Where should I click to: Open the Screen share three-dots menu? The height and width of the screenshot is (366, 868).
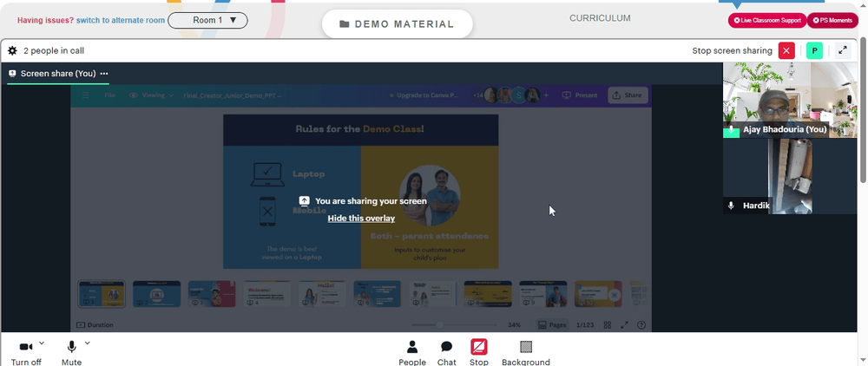pyautogui.click(x=104, y=74)
